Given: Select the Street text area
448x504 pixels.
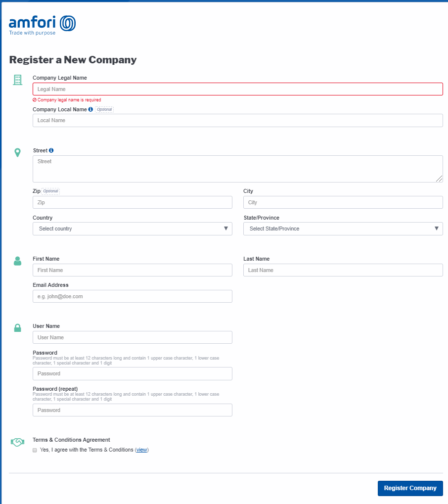Looking at the screenshot, I should pyautogui.click(x=237, y=169).
